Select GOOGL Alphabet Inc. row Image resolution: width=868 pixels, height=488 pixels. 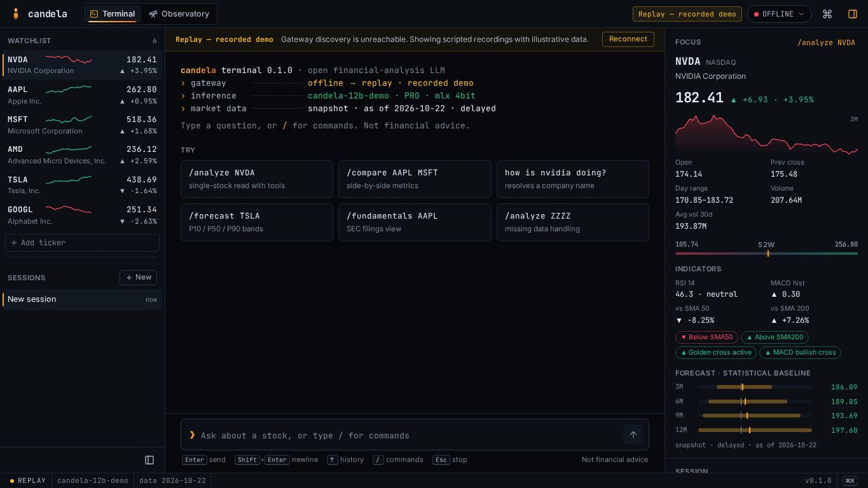(82, 215)
